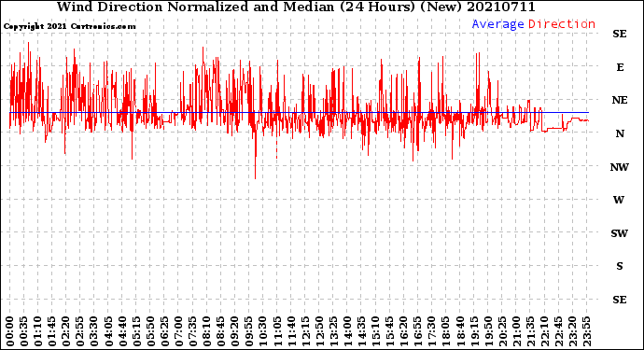Click the "07:35" time axis label
The width and height of the screenshot is (644, 350).
tap(192, 331)
